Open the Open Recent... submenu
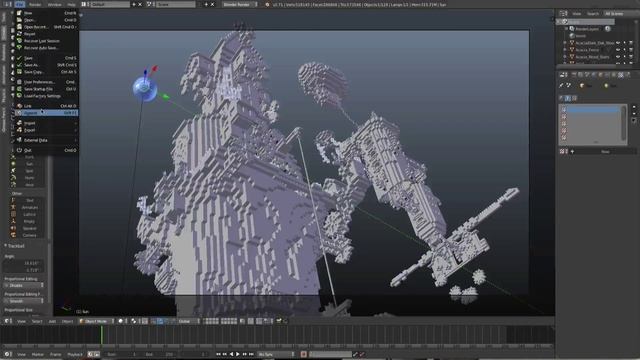Viewport: 640px width, 360px height. point(46,27)
